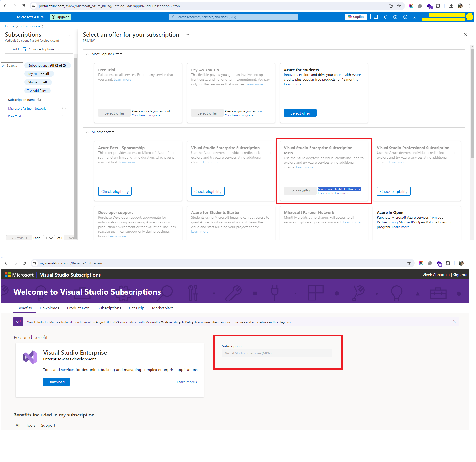
Task: Open browser downloads icon in top window
Action: click(451, 6)
